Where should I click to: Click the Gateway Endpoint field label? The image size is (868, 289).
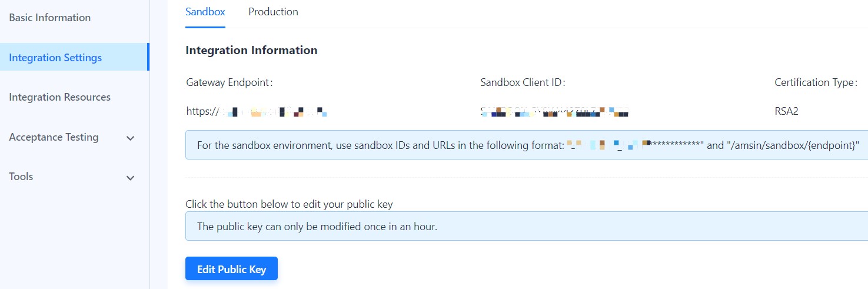coord(230,83)
